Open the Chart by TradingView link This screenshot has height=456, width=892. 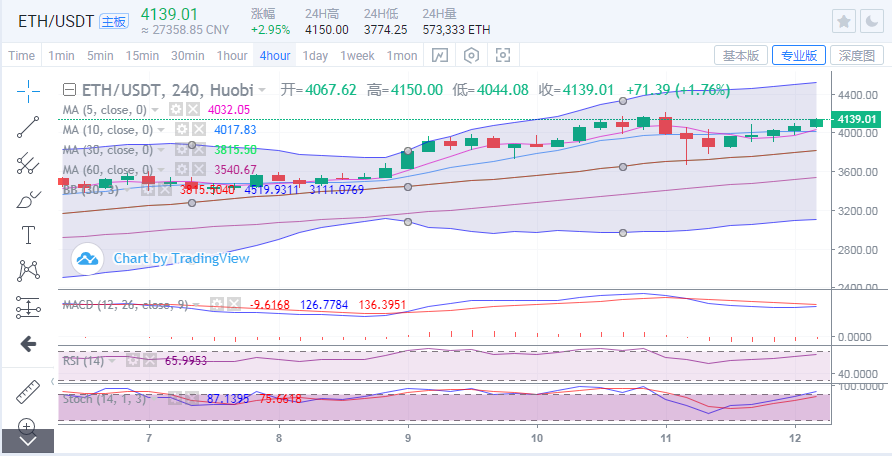point(181,258)
